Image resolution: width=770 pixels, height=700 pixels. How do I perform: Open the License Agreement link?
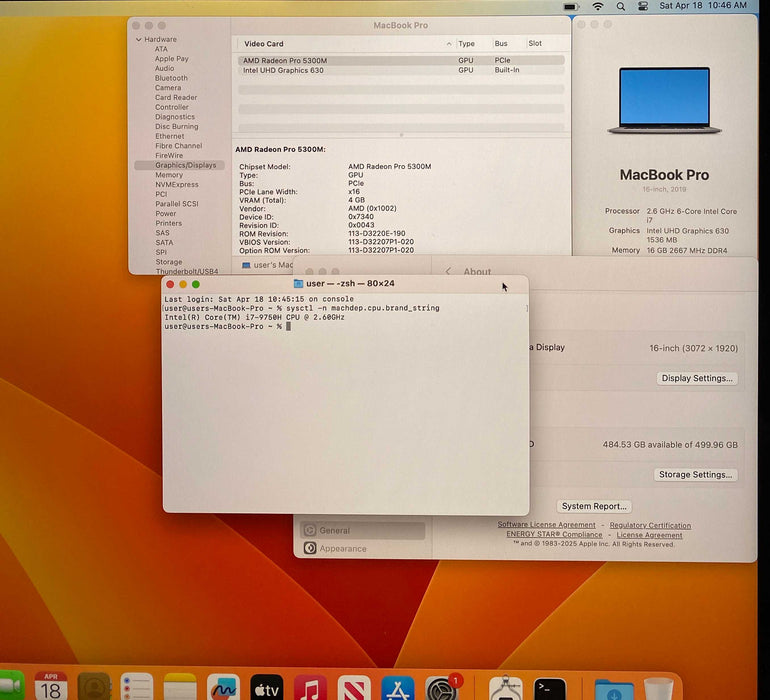[649, 535]
